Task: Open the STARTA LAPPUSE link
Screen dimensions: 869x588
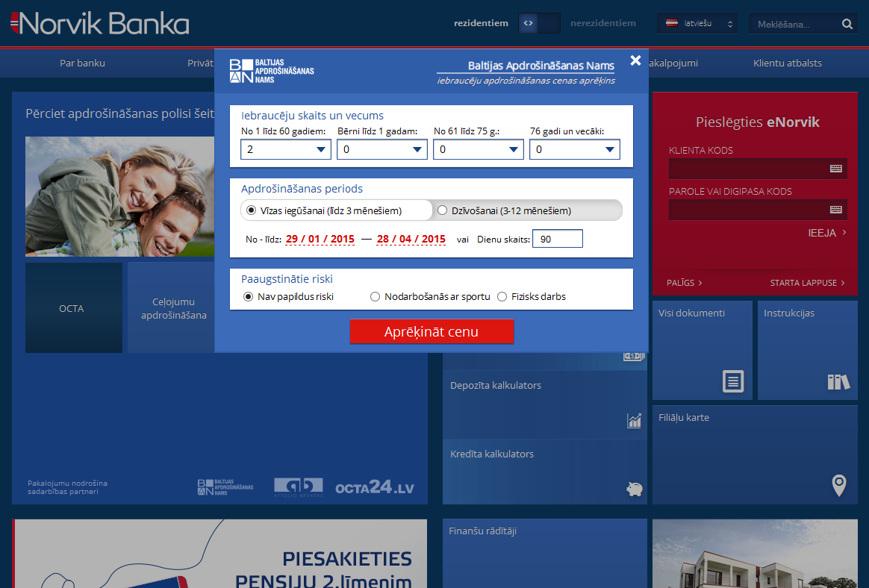Action: point(808,283)
